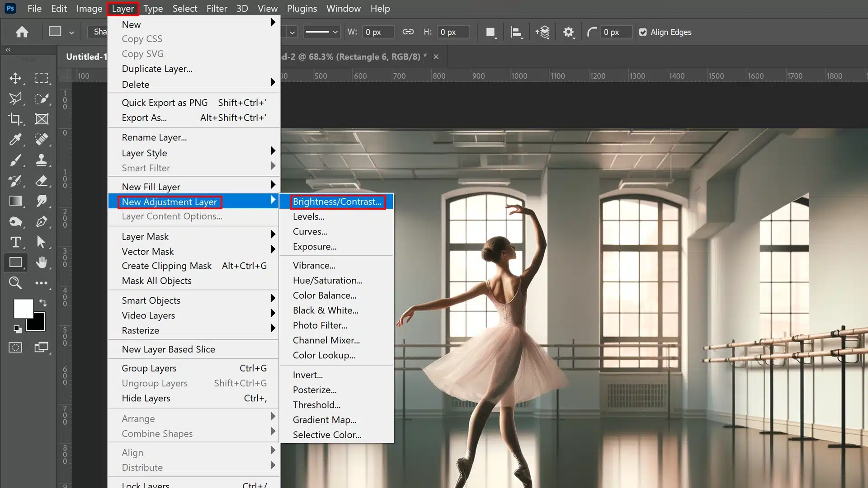Edit the shape height H field

453,32
